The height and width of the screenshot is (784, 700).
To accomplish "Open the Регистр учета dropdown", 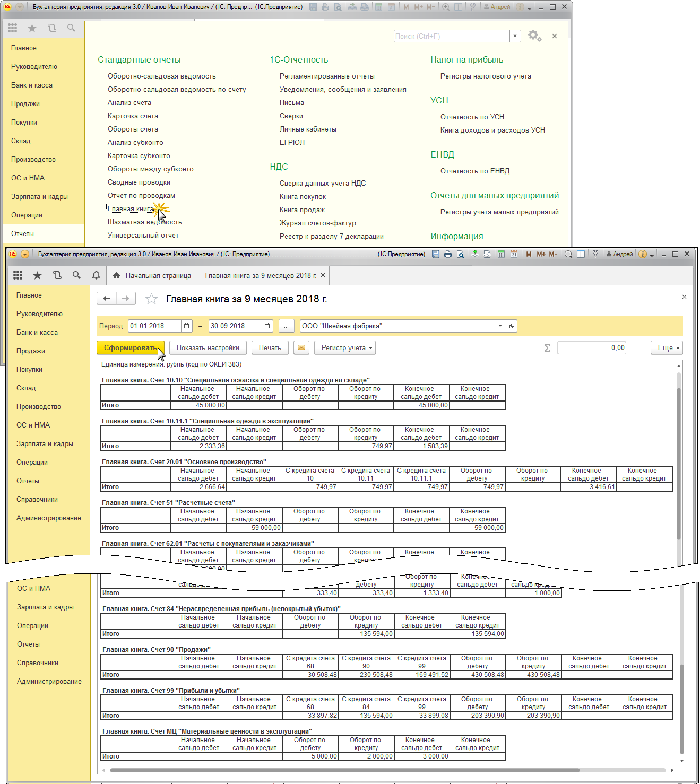I will (344, 348).
